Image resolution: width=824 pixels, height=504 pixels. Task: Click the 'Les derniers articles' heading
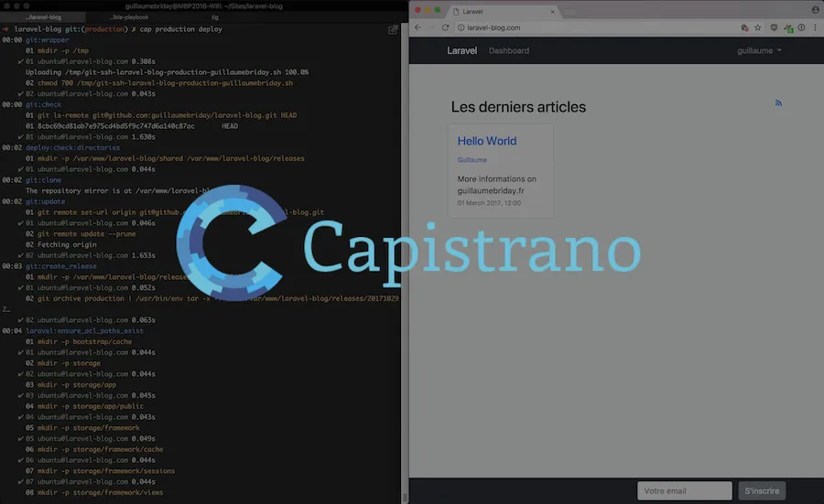(x=518, y=107)
